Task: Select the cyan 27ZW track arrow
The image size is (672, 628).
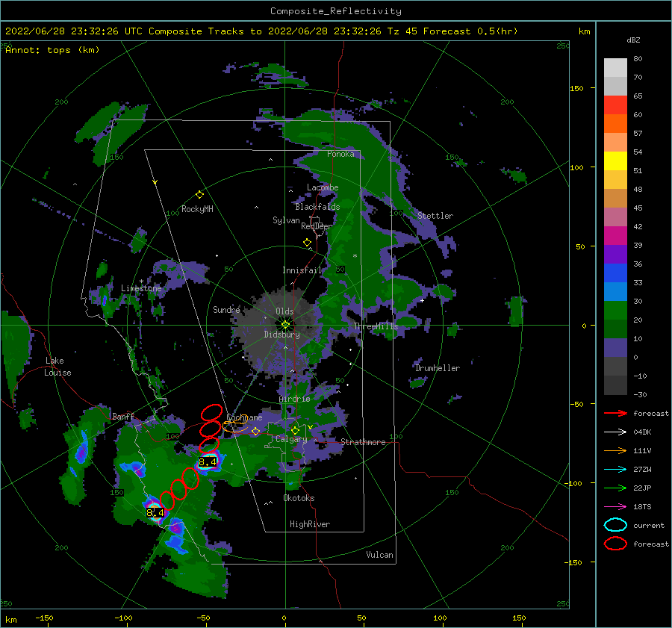Action: click(615, 470)
